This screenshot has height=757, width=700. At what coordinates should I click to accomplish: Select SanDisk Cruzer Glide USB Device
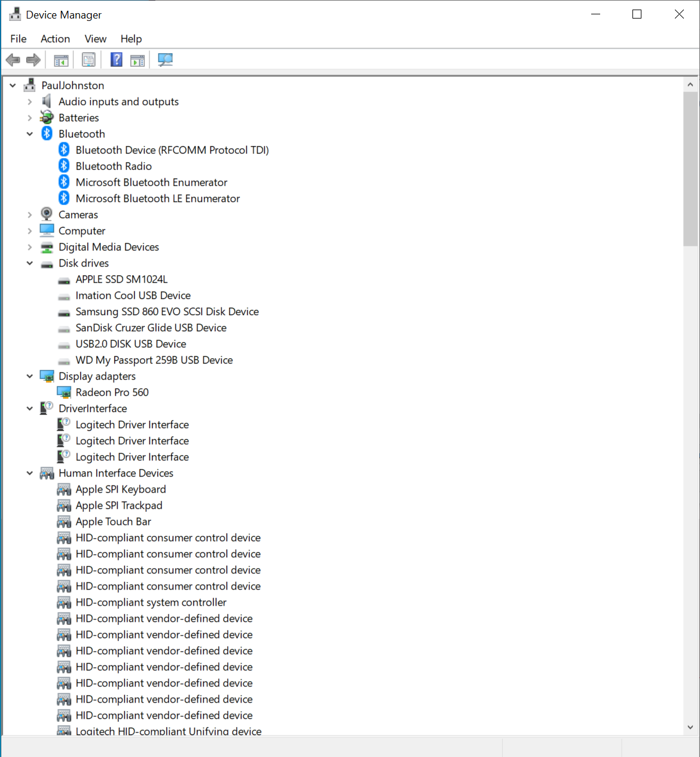[151, 328]
